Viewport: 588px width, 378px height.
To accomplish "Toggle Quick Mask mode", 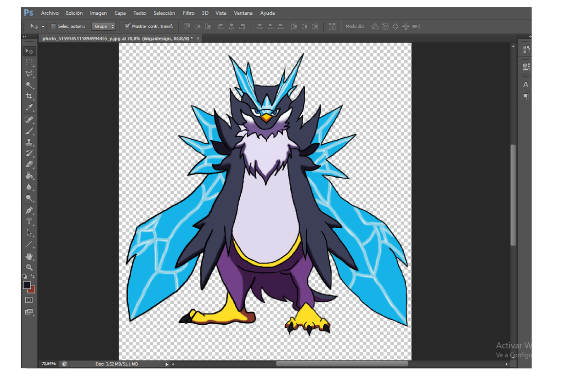I will tap(29, 300).
